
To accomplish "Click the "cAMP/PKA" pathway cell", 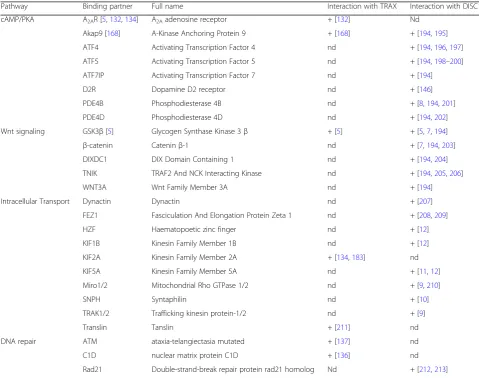I will (17, 19).
